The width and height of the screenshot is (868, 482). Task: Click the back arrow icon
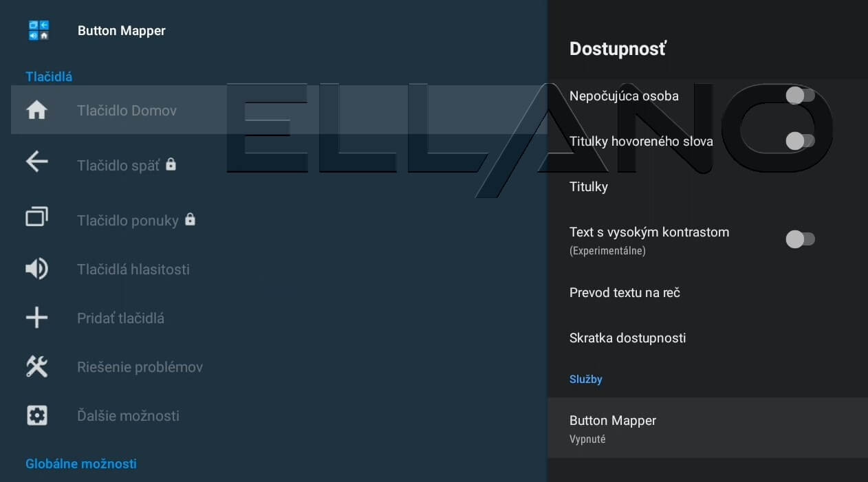36,162
